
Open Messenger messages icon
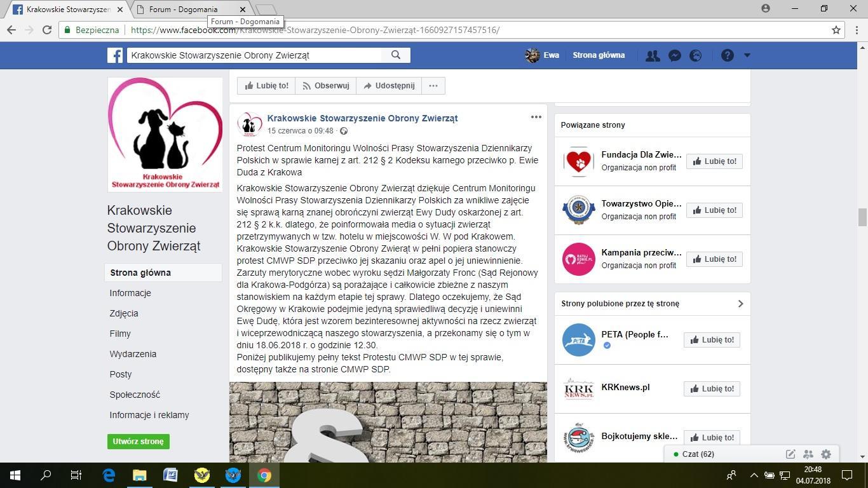point(675,55)
